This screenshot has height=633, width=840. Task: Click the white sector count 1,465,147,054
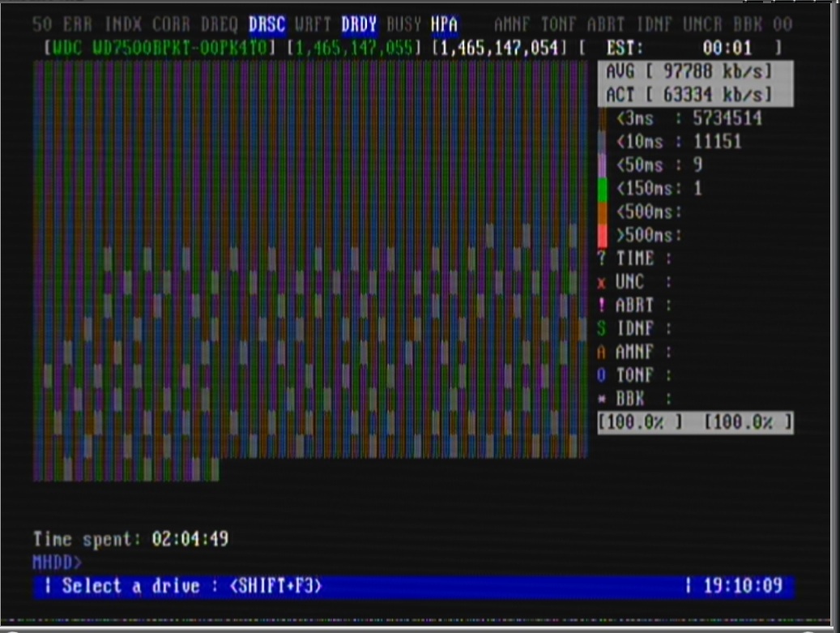pyautogui.click(x=499, y=49)
